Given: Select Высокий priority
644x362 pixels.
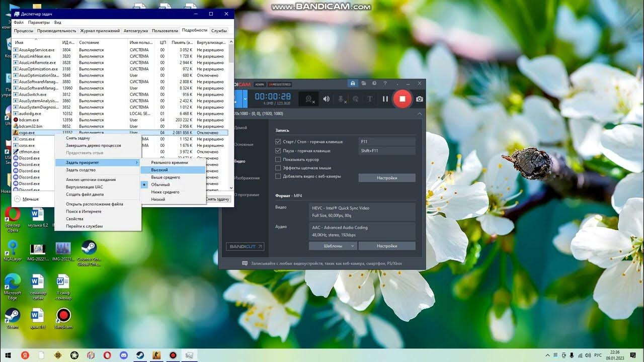Looking at the screenshot, I should point(173,170).
